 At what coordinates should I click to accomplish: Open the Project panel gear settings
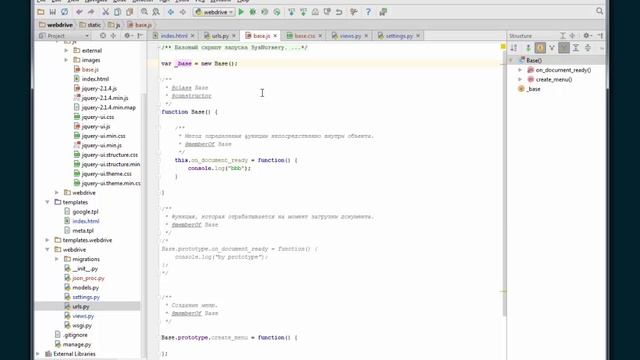coord(128,36)
